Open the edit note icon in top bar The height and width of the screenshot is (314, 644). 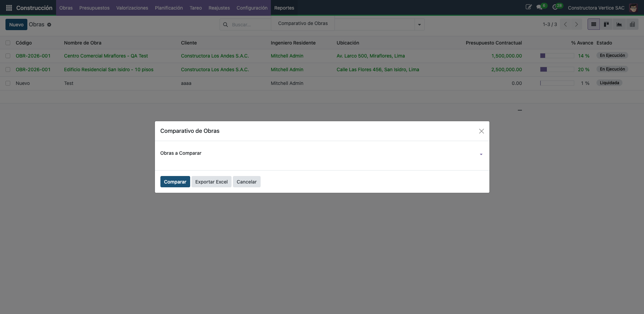coord(528,7)
